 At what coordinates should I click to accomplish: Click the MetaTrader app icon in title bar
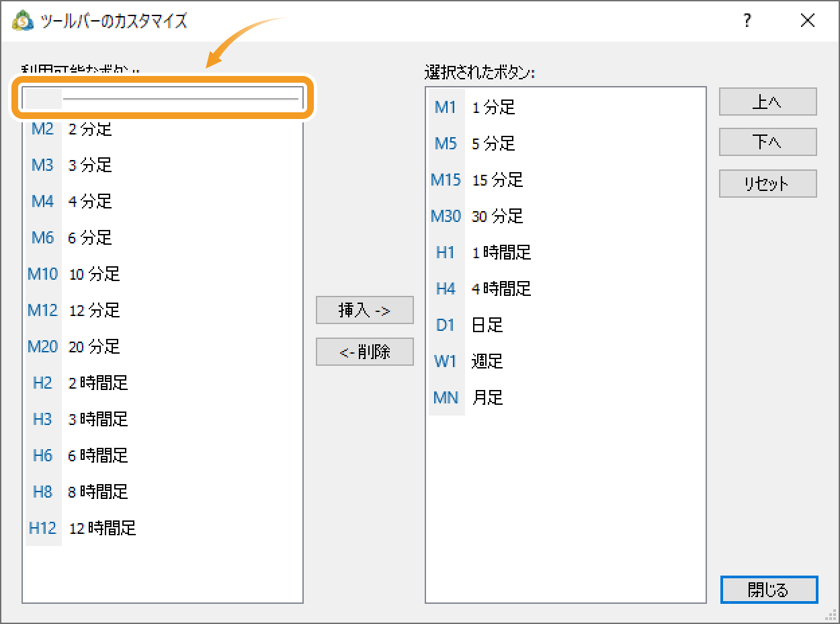(23, 21)
